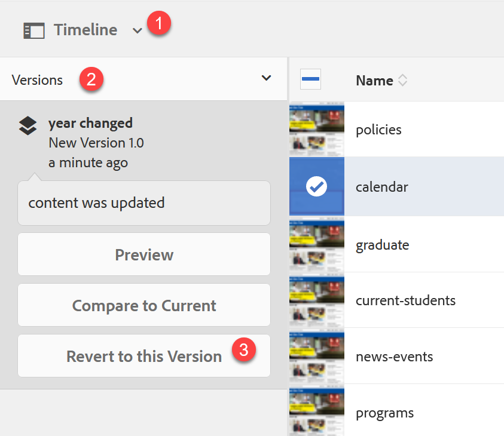Click Revert to this Version
The width and height of the screenshot is (504, 436).
[x=144, y=357]
